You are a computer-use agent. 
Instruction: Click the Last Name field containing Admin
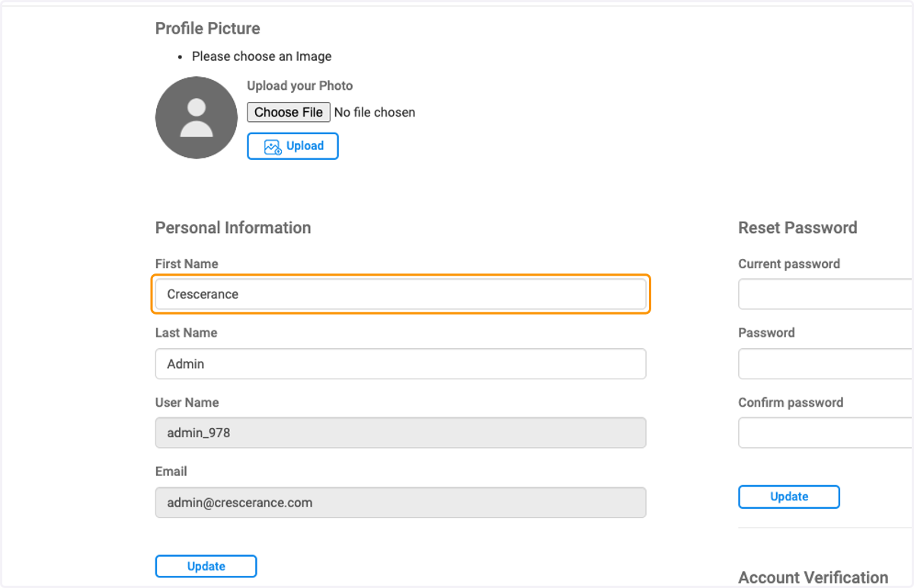tap(401, 364)
